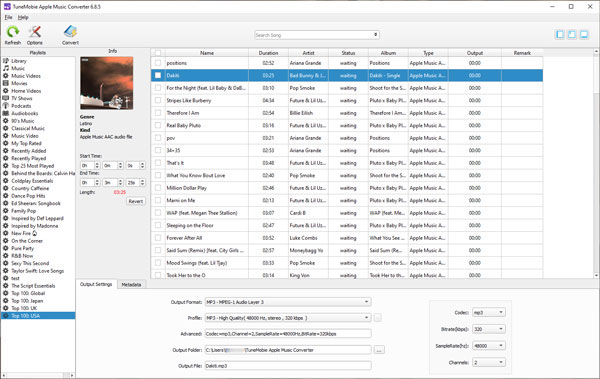This screenshot has height=379, width=600.
Task: Click the Dakiti album artwork thumbnail
Action: click(x=107, y=83)
